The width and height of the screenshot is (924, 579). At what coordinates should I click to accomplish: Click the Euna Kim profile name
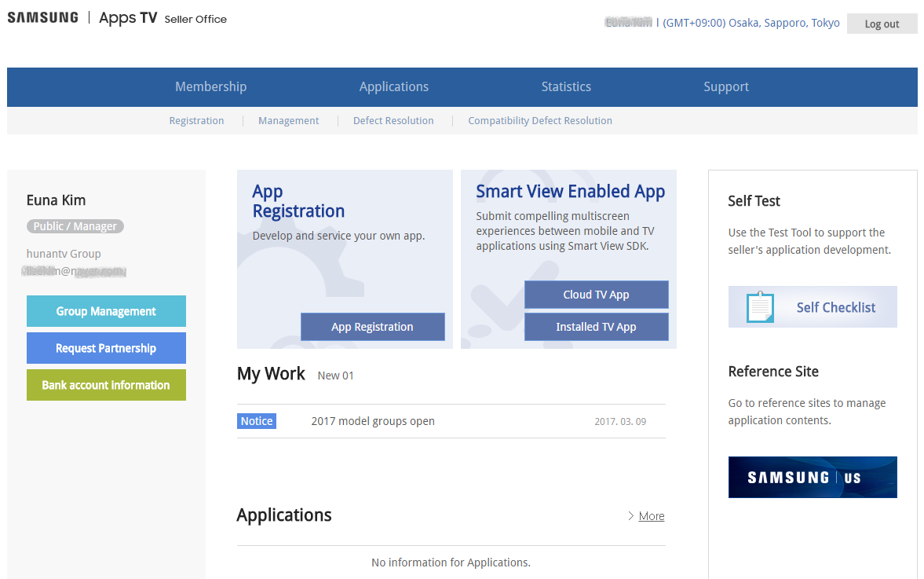click(56, 200)
